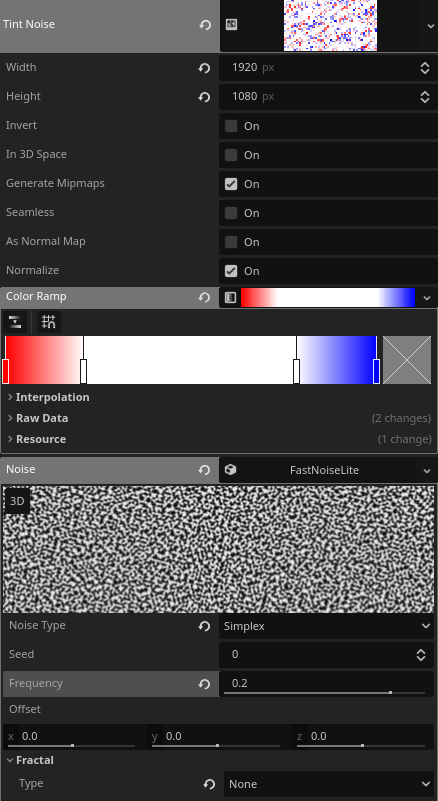The image size is (438, 801).
Task: Enable the Seamless checkbox
Action: (x=231, y=213)
